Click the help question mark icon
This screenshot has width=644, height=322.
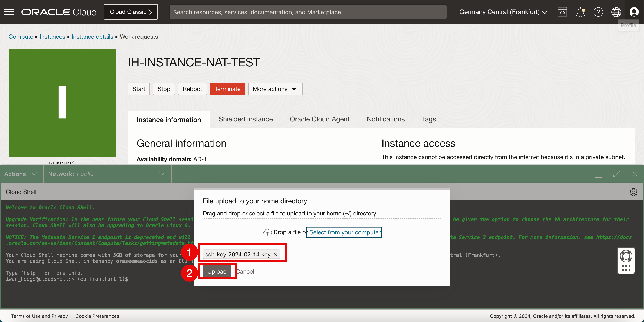point(598,12)
